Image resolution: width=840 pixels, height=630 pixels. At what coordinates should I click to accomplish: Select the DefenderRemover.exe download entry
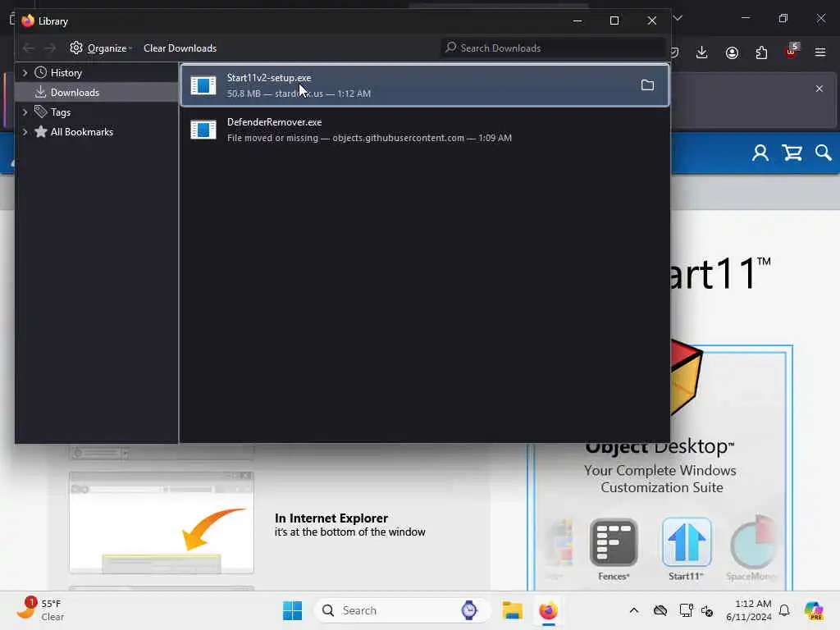[x=425, y=130]
